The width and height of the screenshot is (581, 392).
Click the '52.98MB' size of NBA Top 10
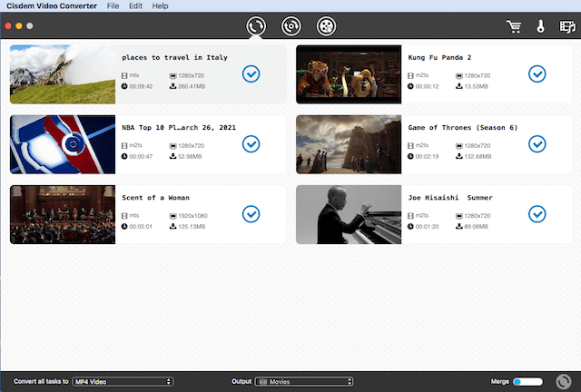tap(190, 156)
